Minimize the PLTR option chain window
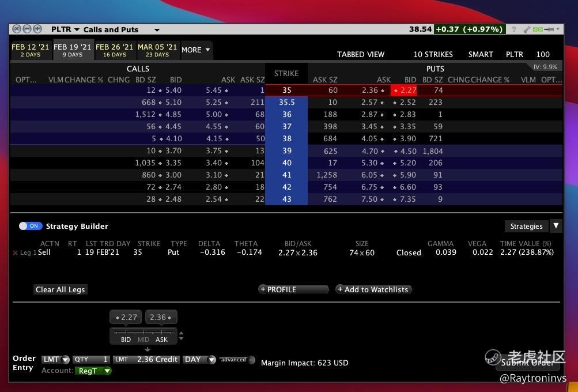578x392 pixels. [x=27, y=29]
